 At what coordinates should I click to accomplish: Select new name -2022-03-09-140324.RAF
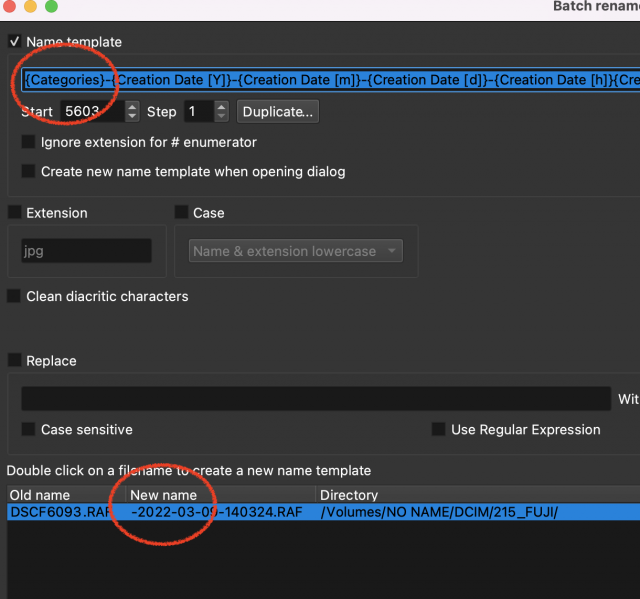(x=217, y=512)
